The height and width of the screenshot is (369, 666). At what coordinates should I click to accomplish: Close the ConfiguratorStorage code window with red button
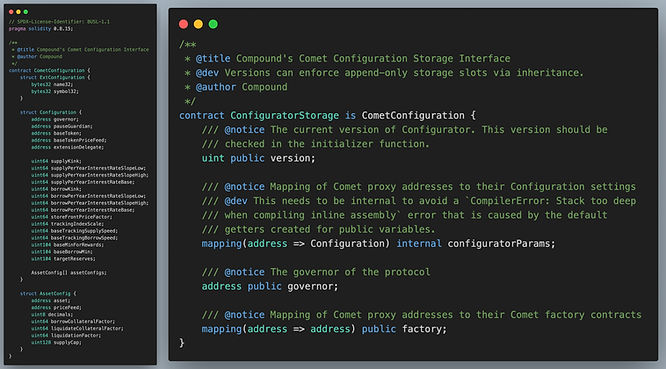[183, 24]
